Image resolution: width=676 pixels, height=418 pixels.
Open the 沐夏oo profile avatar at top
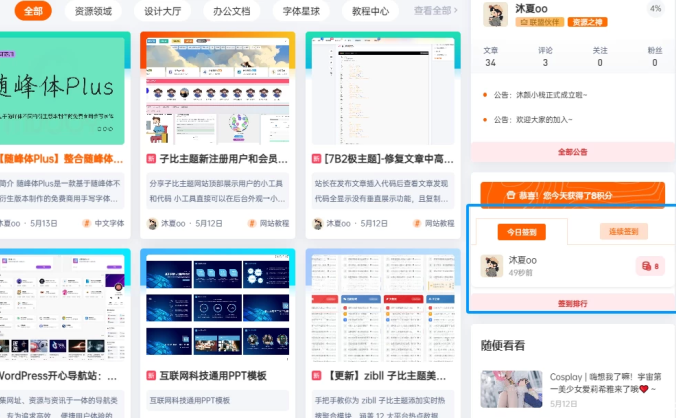point(495,14)
